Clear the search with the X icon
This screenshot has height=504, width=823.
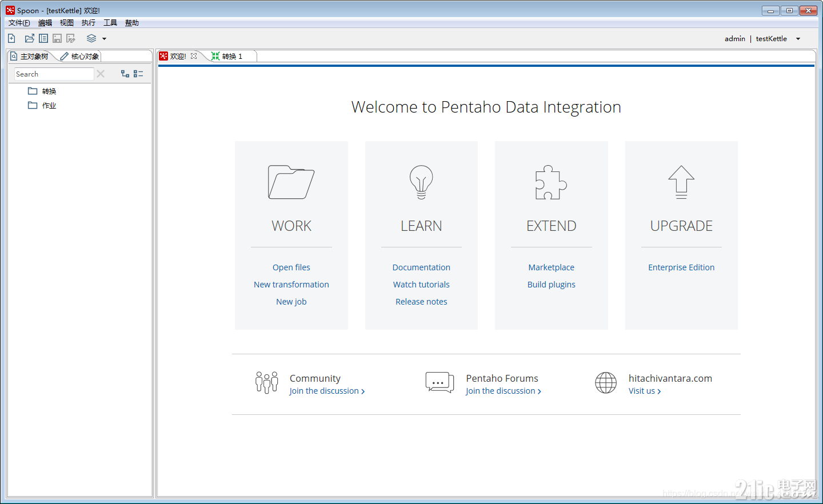(101, 74)
